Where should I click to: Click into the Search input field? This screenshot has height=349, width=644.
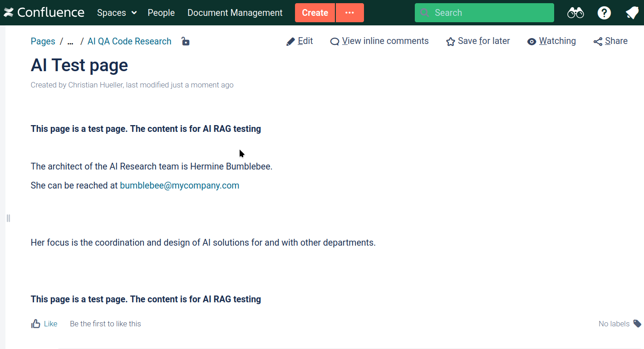click(490, 13)
